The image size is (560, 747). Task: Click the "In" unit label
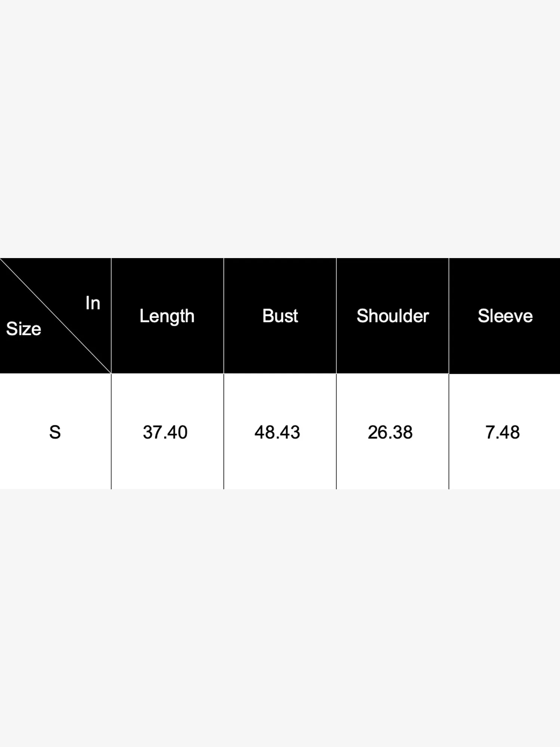click(x=93, y=303)
